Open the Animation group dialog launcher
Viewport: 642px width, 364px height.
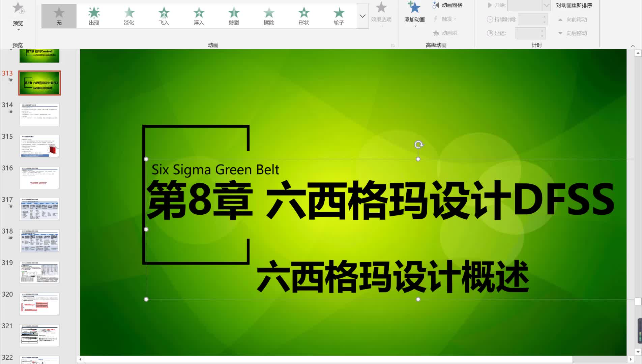393,45
